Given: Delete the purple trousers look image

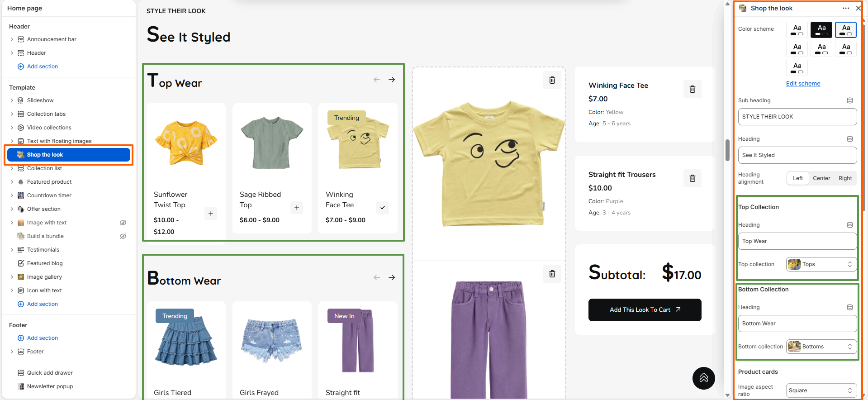Looking at the screenshot, I should point(552,274).
